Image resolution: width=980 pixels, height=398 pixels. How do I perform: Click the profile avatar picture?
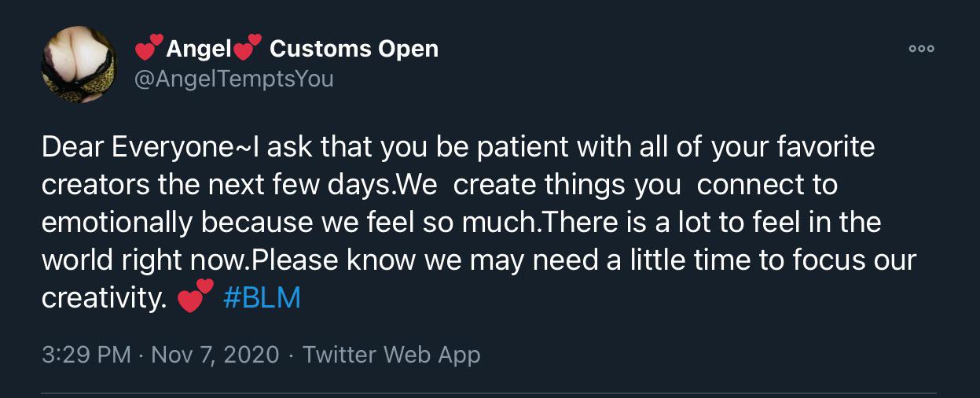click(79, 64)
